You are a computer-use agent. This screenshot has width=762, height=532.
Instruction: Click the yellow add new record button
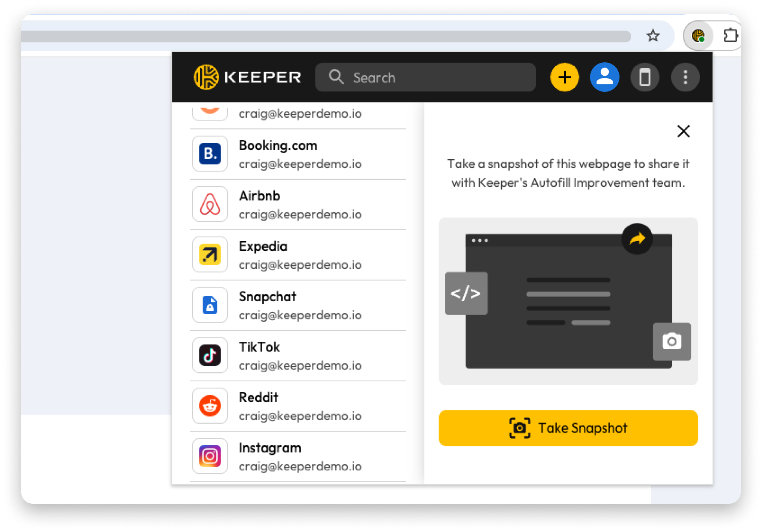coord(565,77)
